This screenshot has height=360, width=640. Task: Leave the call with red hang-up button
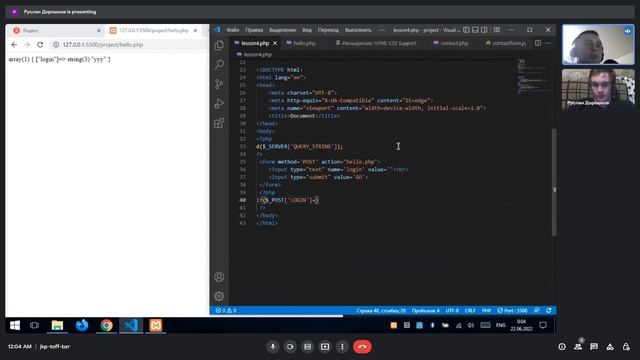point(362,347)
